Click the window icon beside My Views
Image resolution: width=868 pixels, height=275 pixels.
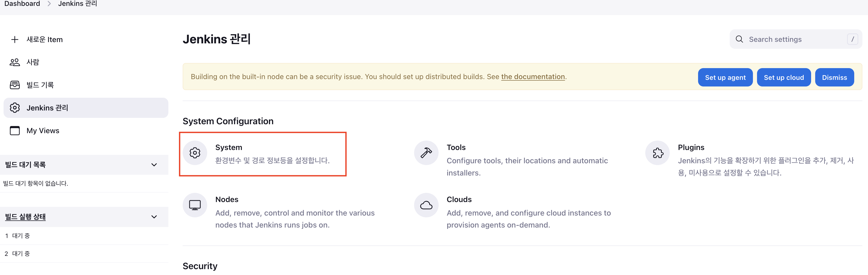click(x=15, y=130)
